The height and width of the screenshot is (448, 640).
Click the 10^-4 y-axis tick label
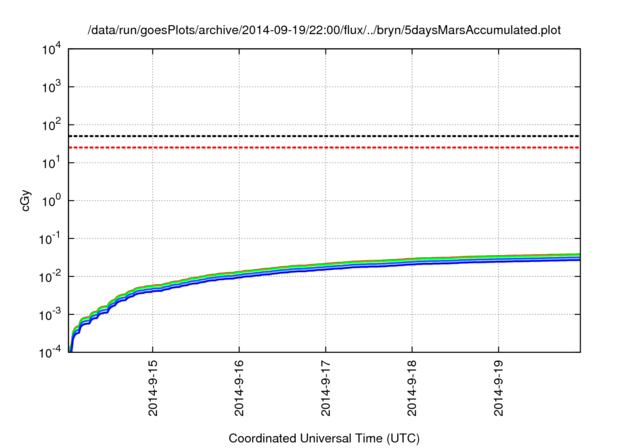pos(50,352)
